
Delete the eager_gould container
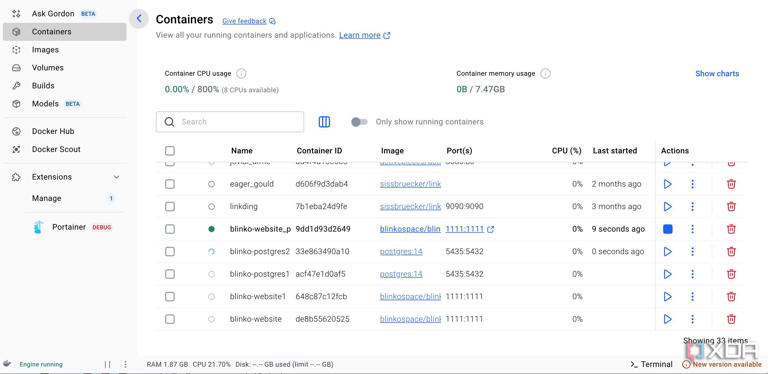click(731, 184)
